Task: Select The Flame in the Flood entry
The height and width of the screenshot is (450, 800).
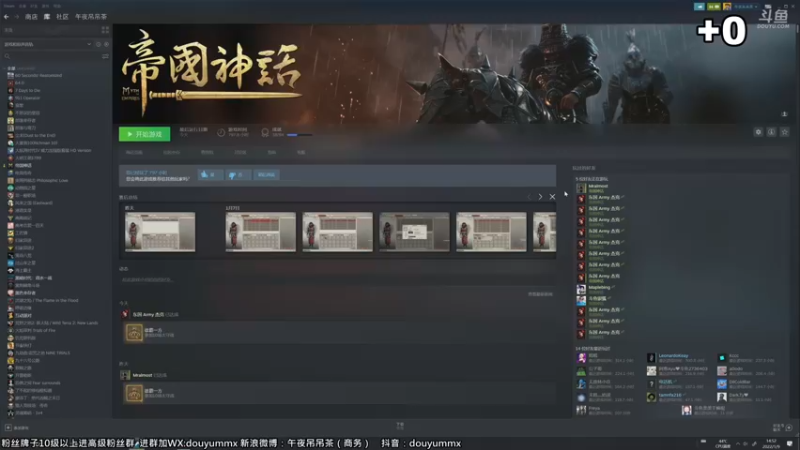Action: click(43, 301)
